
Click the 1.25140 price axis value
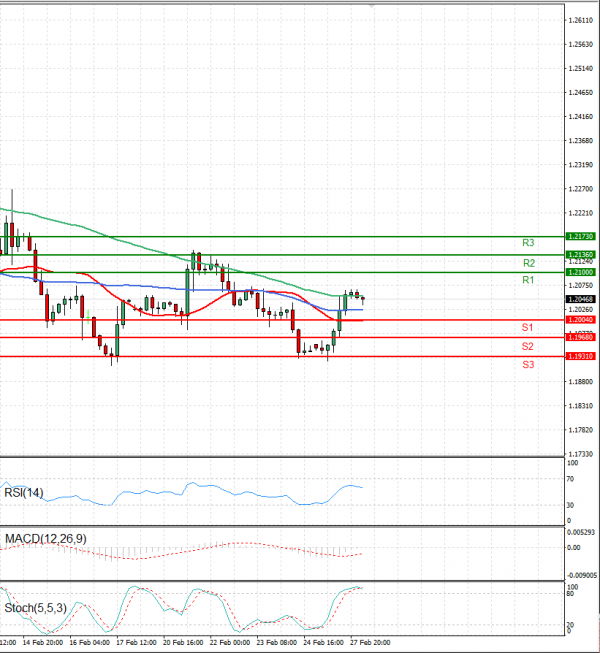[581, 69]
